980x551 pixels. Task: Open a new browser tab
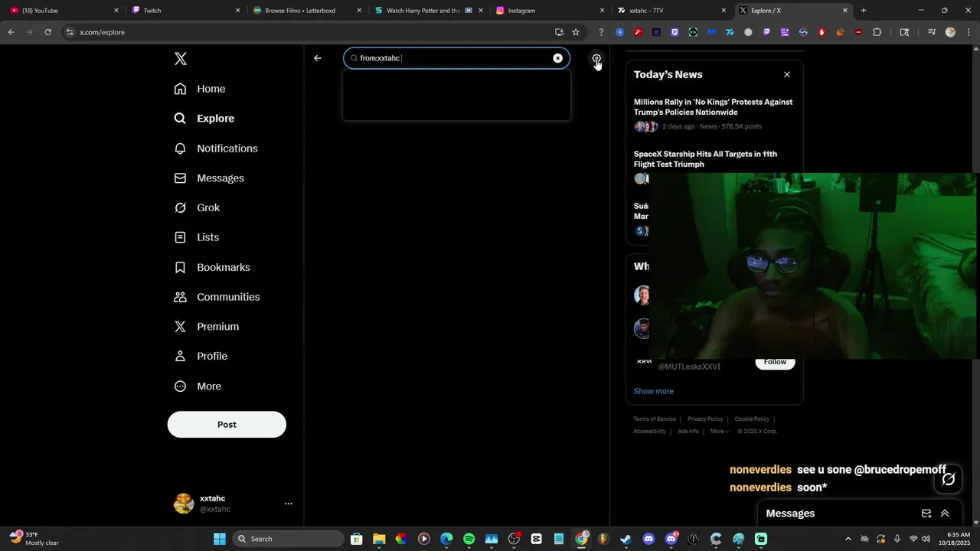click(x=864, y=11)
